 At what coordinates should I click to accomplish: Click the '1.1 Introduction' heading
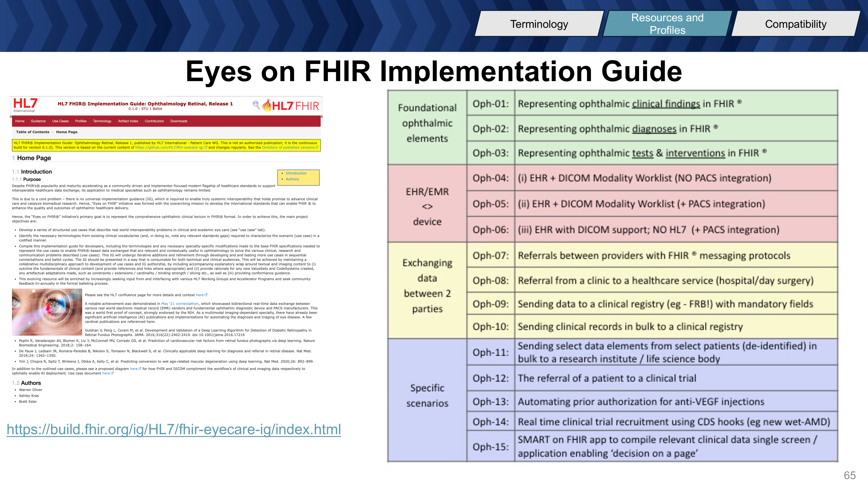[32, 172]
